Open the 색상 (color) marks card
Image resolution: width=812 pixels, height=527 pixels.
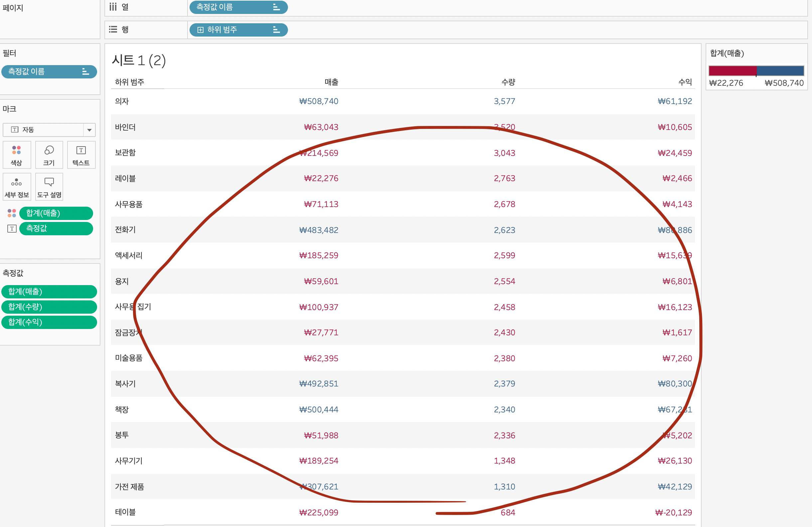tap(16, 155)
